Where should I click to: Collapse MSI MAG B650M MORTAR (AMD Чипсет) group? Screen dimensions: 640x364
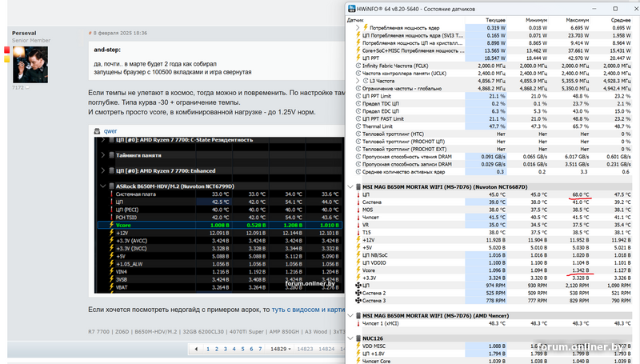coord(350,315)
